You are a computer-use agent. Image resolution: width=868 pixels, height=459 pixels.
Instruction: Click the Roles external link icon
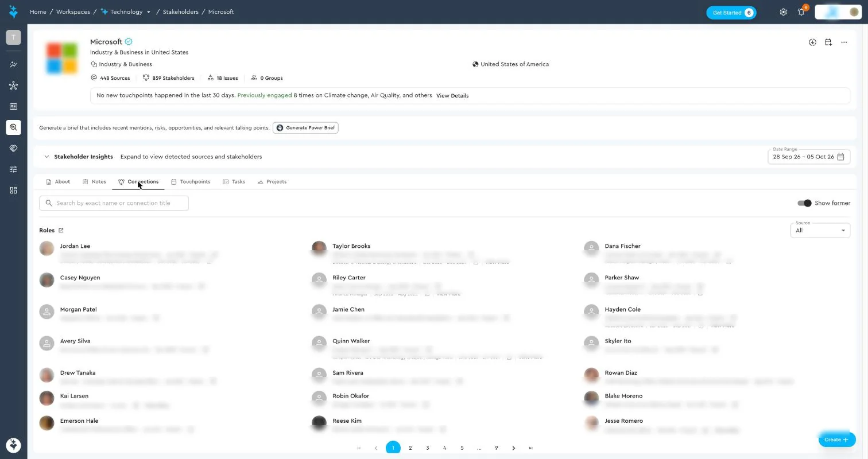coord(61,231)
